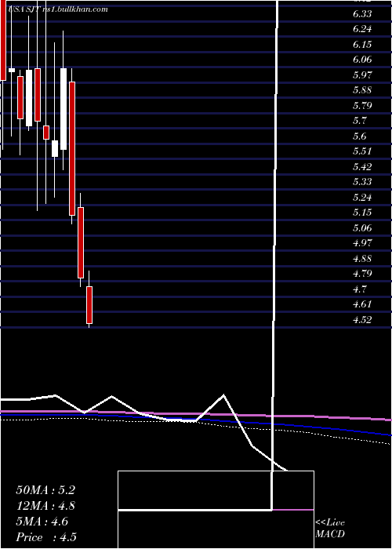Click the 5.7 price axis label
The width and height of the screenshot is (392, 549).
360,121
